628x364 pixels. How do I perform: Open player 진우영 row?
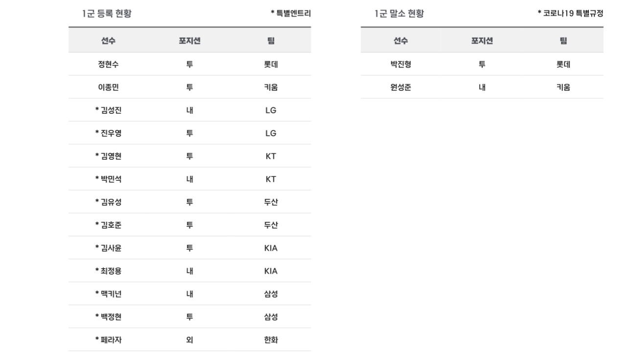pyautogui.click(x=108, y=133)
